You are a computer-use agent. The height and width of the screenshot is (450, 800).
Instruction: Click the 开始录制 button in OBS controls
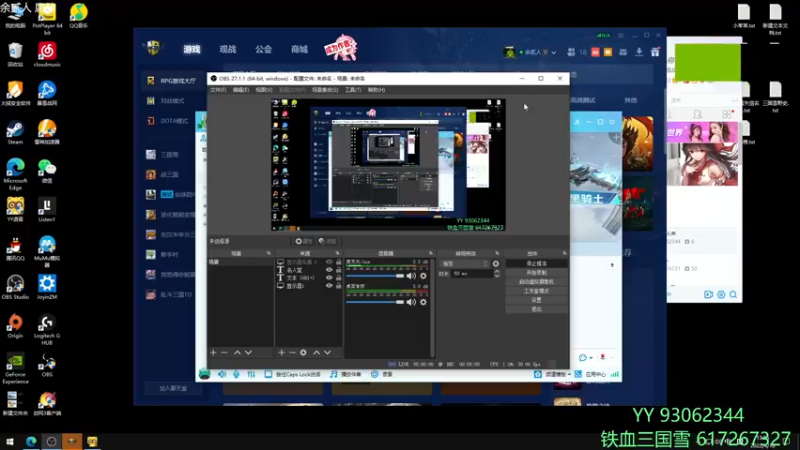pos(536,272)
